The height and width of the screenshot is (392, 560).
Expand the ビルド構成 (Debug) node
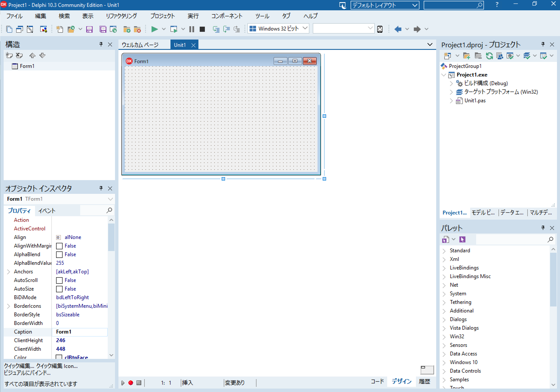451,83
